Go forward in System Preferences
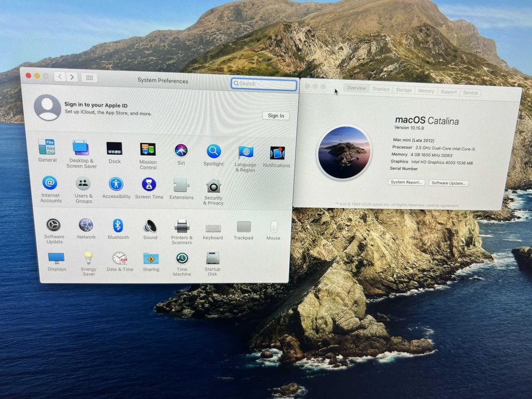The width and height of the screenshot is (532, 399). [72, 77]
